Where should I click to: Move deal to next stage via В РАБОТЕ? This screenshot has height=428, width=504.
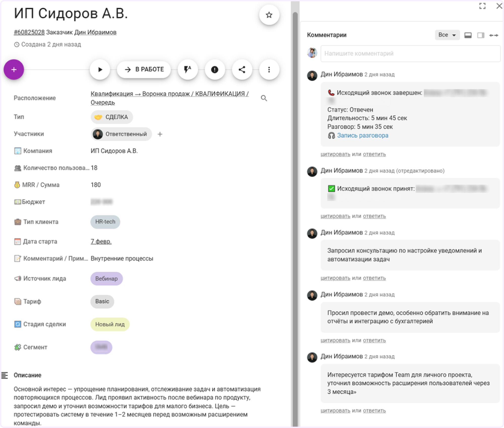click(x=144, y=69)
